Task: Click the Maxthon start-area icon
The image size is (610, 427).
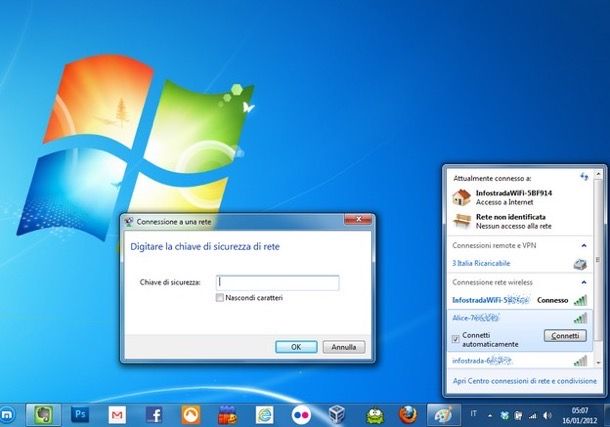Action: tap(7, 415)
